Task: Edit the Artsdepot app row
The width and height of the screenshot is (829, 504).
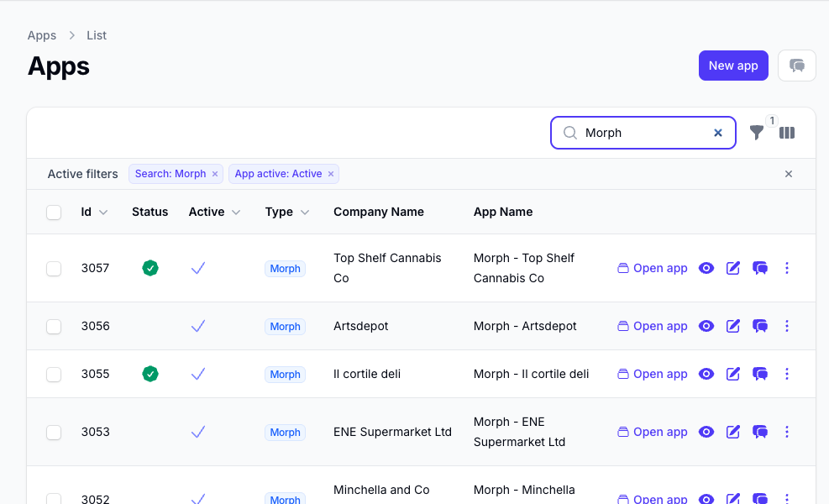Action: click(732, 326)
